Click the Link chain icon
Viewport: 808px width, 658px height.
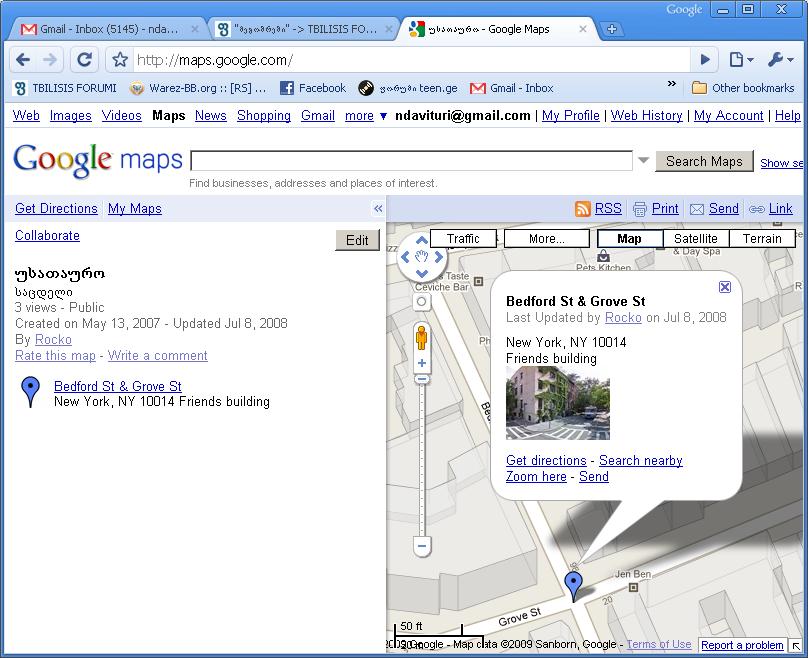point(757,209)
